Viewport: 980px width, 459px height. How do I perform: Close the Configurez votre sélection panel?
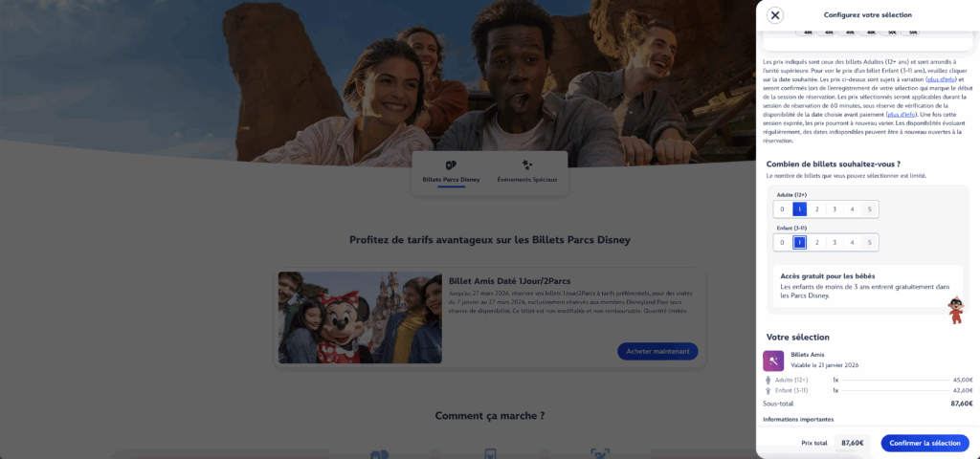click(775, 15)
